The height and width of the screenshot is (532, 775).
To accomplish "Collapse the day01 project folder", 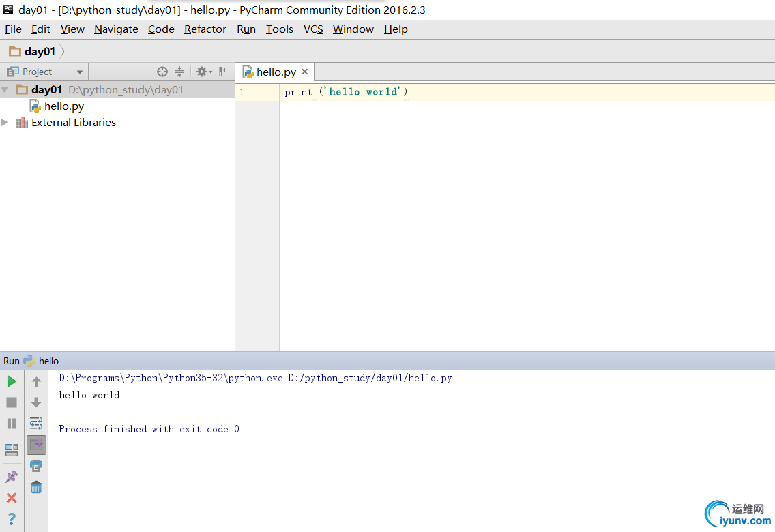I will coord(5,90).
